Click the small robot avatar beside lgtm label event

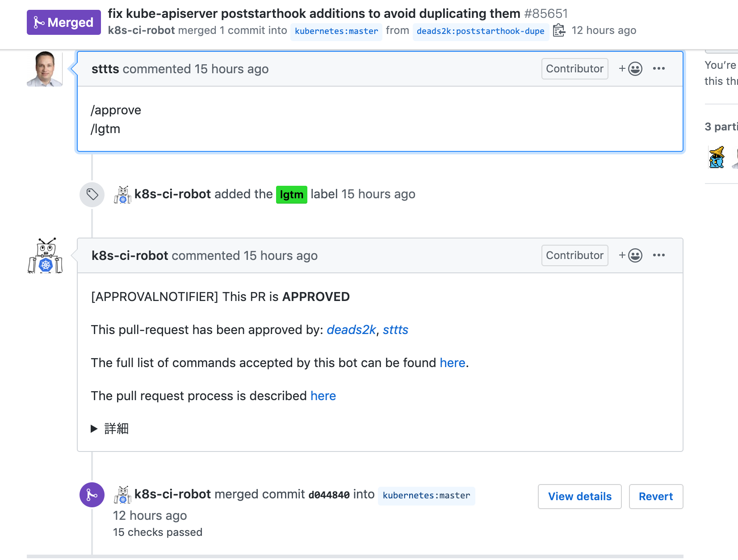(122, 195)
